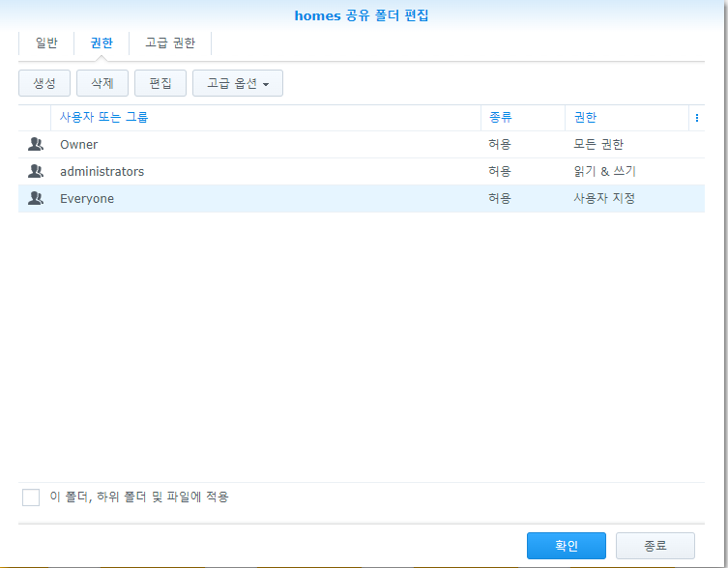The image size is (728, 568).
Task: Click 허용 type in administrators row
Action: click(x=500, y=171)
